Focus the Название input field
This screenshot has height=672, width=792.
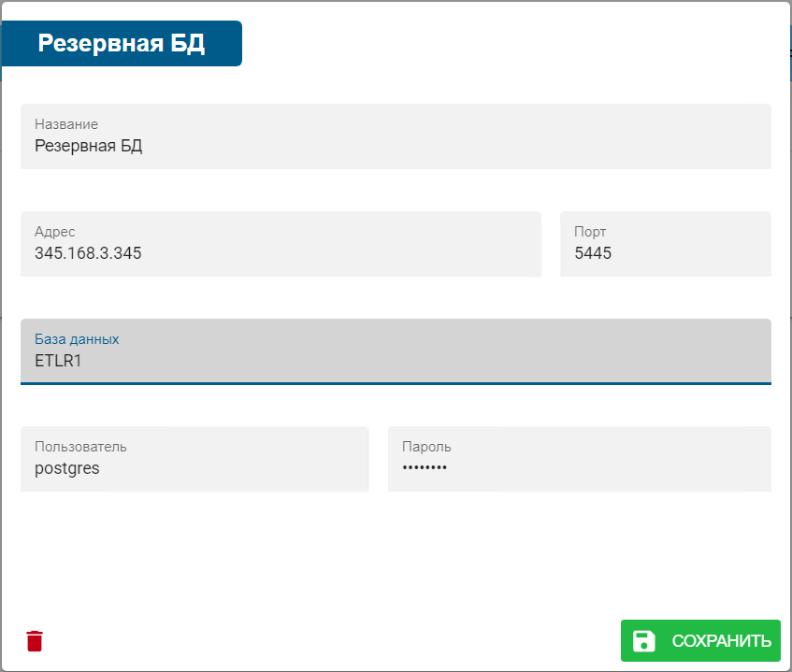(396, 136)
